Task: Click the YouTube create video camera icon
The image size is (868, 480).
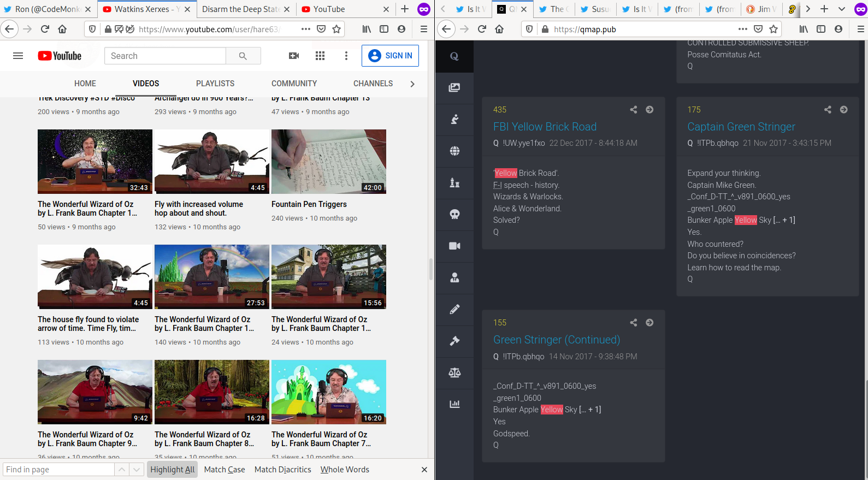Action: click(x=294, y=56)
